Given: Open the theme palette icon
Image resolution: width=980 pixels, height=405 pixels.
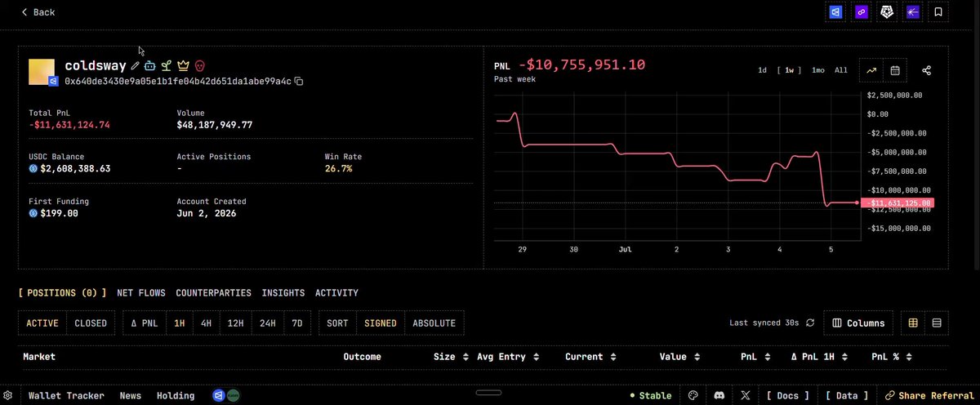Looking at the screenshot, I should [693, 395].
